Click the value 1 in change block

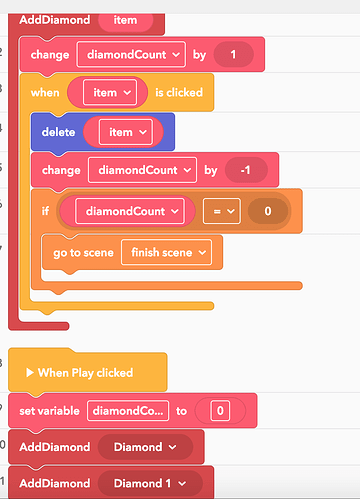tap(234, 54)
